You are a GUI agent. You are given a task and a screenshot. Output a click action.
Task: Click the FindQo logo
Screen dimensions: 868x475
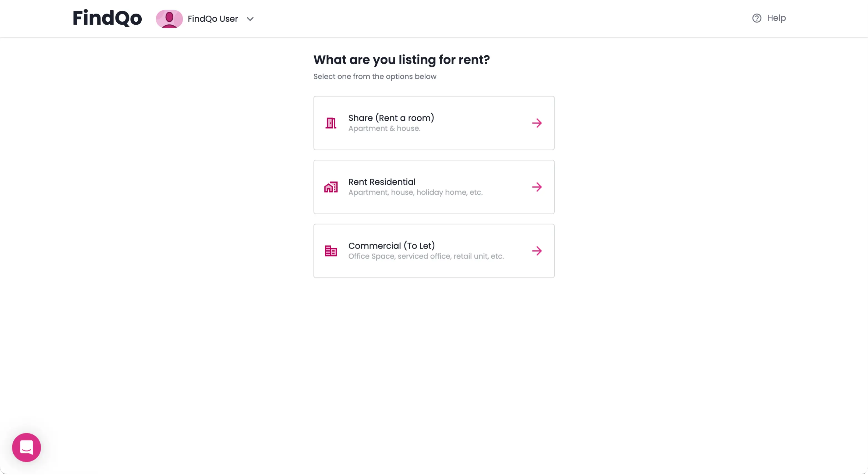point(107,18)
